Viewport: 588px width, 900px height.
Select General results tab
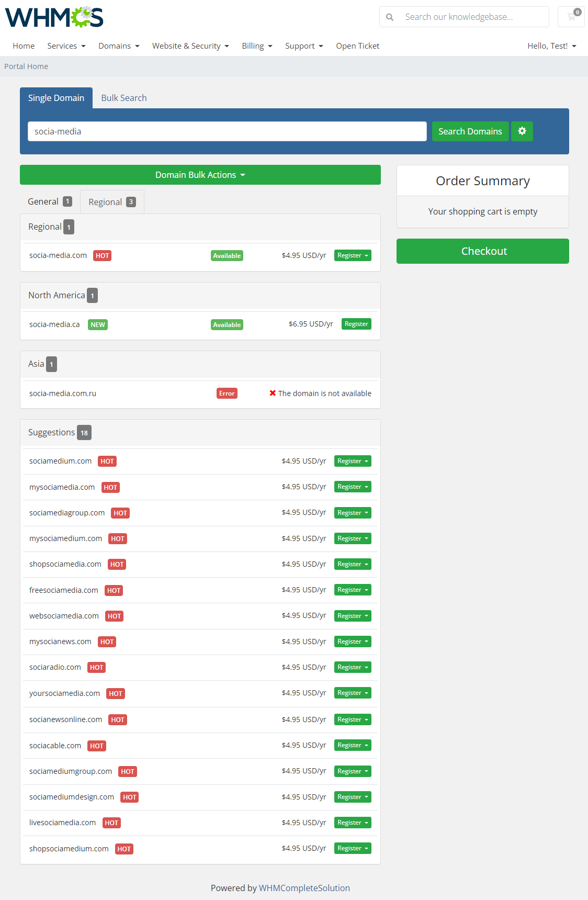coord(50,201)
